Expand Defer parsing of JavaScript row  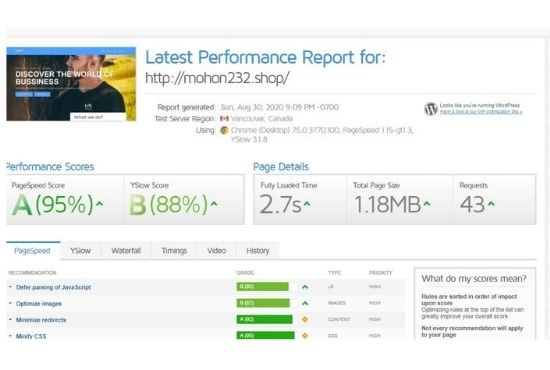click(10, 287)
